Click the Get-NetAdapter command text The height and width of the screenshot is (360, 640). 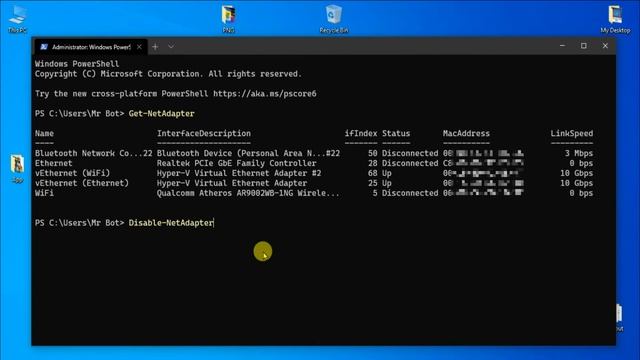coord(162,113)
